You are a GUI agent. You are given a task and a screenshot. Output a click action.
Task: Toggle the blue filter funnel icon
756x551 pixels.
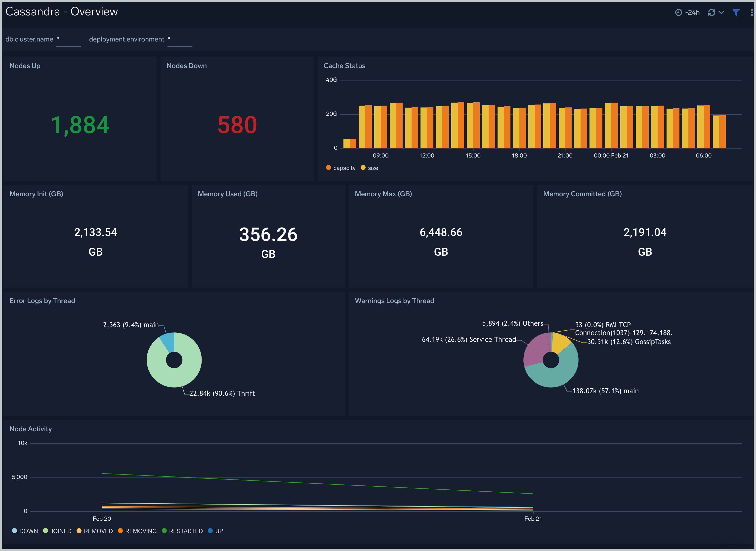736,12
